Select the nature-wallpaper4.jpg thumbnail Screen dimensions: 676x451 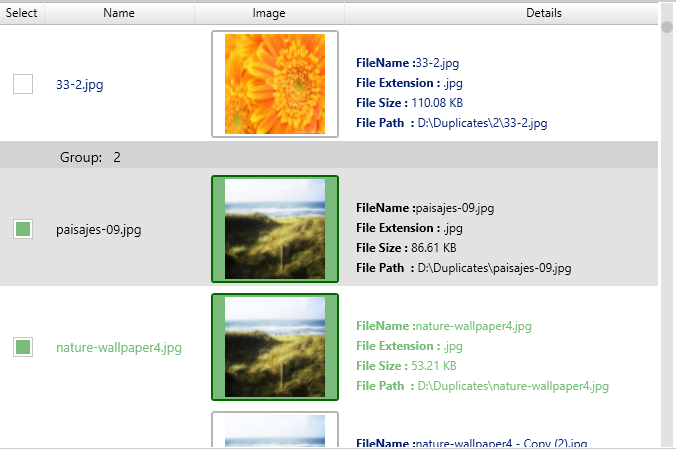point(275,346)
